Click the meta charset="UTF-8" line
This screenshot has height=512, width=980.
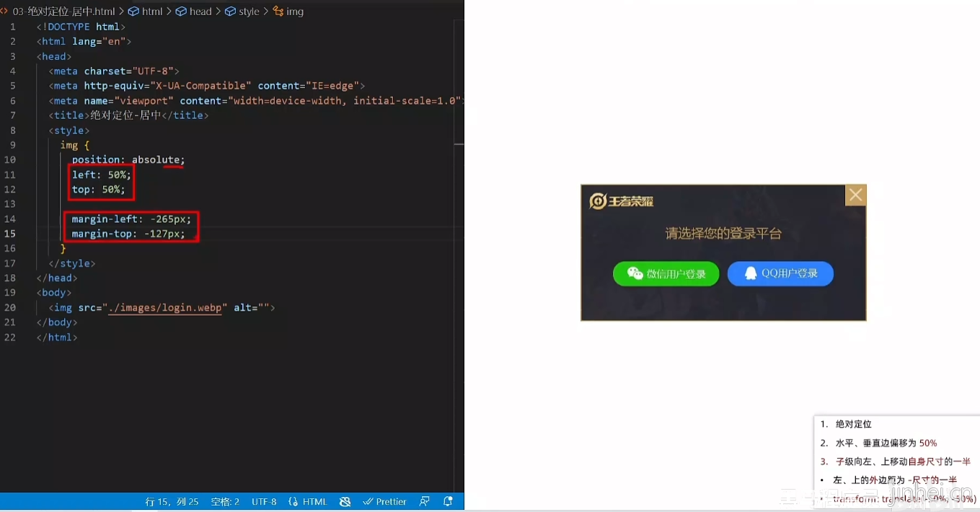point(114,71)
